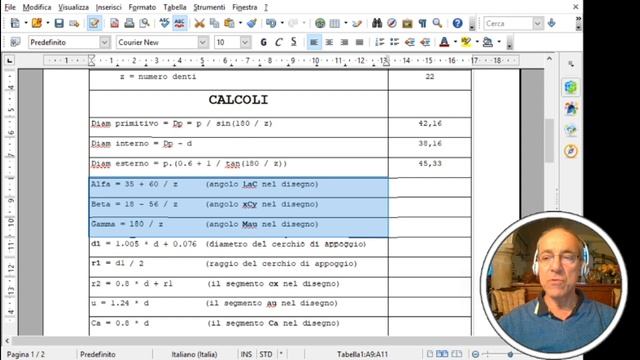Show the drawing functions

pos(357,23)
